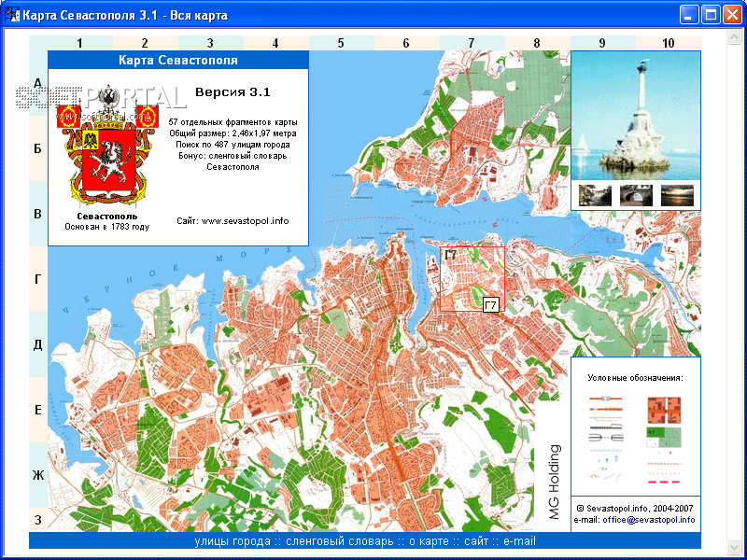Screen dimensions: 747x560
Task: Select row header Д
Action: [x=38, y=344]
